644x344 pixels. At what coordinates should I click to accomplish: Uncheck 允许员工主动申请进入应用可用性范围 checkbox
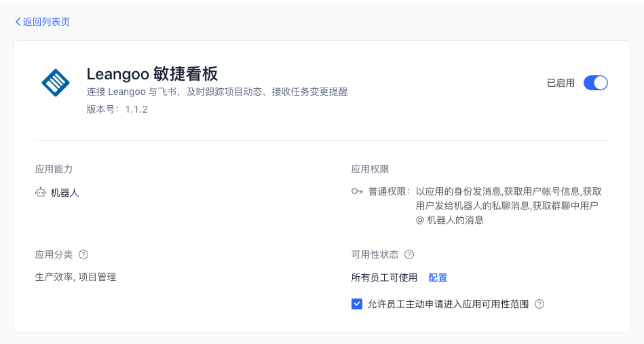pos(357,304)
